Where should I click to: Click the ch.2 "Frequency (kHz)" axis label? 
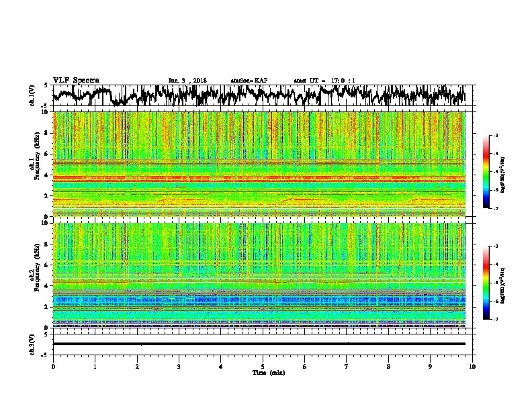(x=37, y=267)
